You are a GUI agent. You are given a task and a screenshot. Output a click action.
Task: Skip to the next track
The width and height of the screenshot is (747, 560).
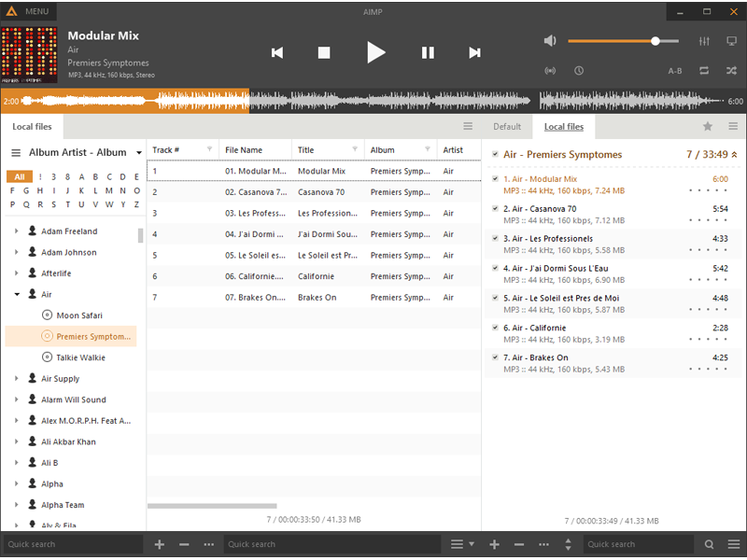coord(474,52)
